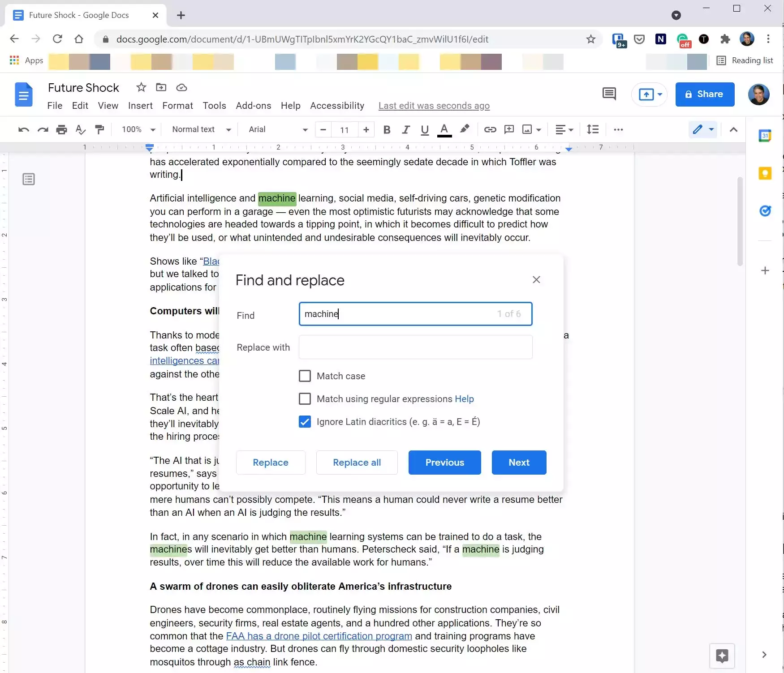
Task: Open the text color picker
Action: (444, 130)
